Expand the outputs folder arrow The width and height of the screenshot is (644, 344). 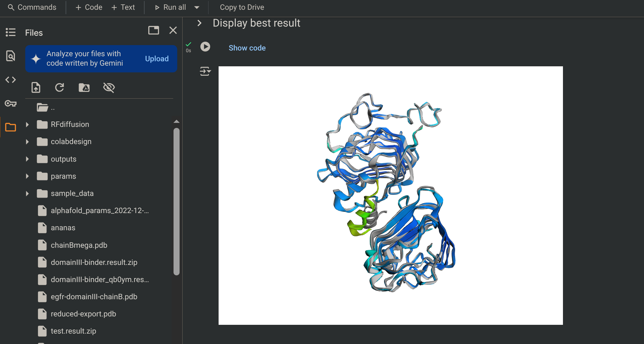(x=27, y=159)
